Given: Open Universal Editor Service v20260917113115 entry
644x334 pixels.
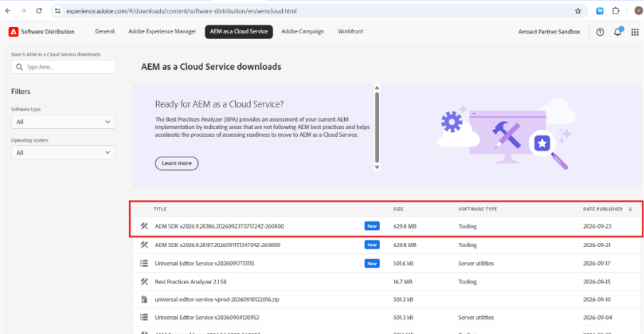Looking at the screenshot, I should [x=204, y=263].
